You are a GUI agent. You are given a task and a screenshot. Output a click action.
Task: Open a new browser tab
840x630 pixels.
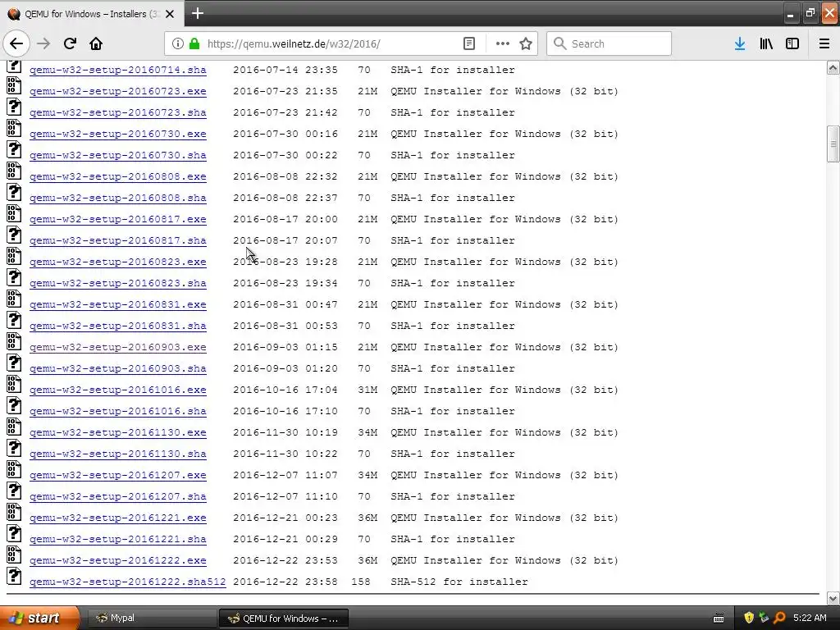[197, 13]
